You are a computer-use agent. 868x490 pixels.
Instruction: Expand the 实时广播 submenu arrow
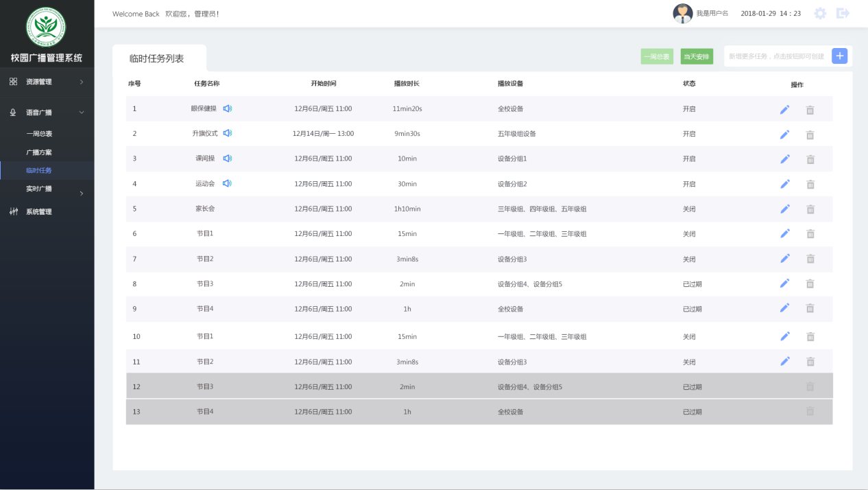(x=82, y=194)
